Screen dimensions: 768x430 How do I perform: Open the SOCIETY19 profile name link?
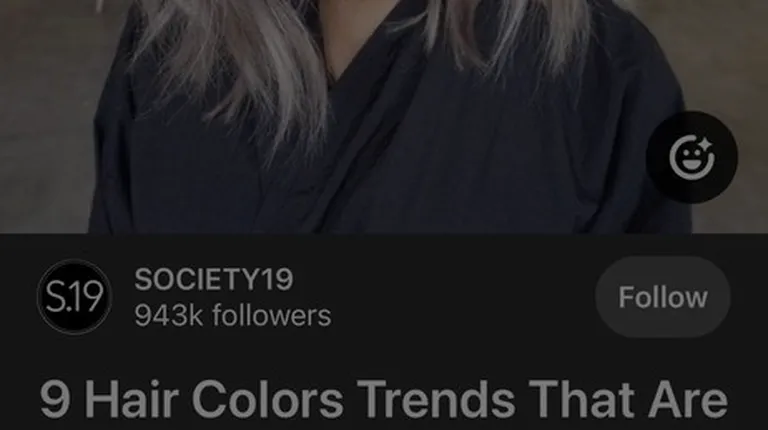pyautogui.click(x=214, y=279)
